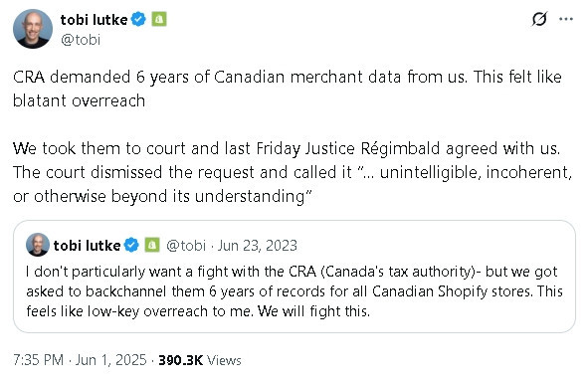Click verified badge inside the quoted tweet
The width and height of the screenshot is (588, 382).
[x=131, y=245]
